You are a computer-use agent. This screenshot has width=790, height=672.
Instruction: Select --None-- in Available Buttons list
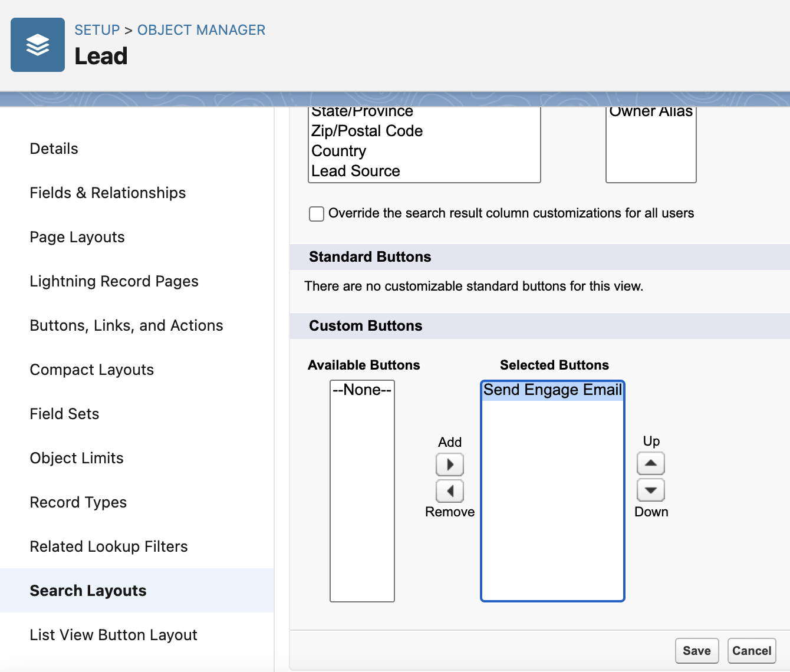pos(362,390)
